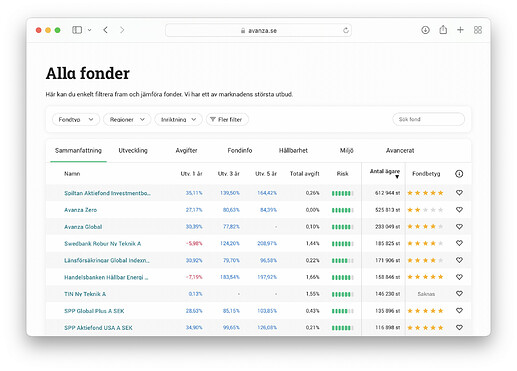
Task: Click the SPP Global Plus risk bar
Action: 343,311
